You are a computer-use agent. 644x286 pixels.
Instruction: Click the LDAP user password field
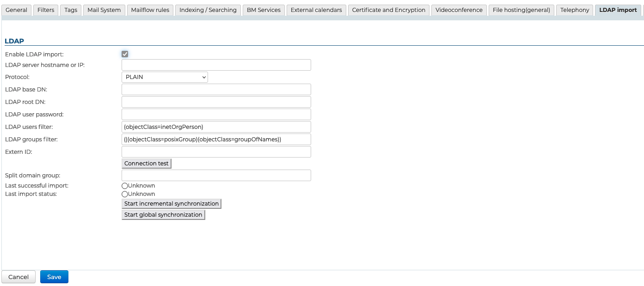tap(216, 115)
